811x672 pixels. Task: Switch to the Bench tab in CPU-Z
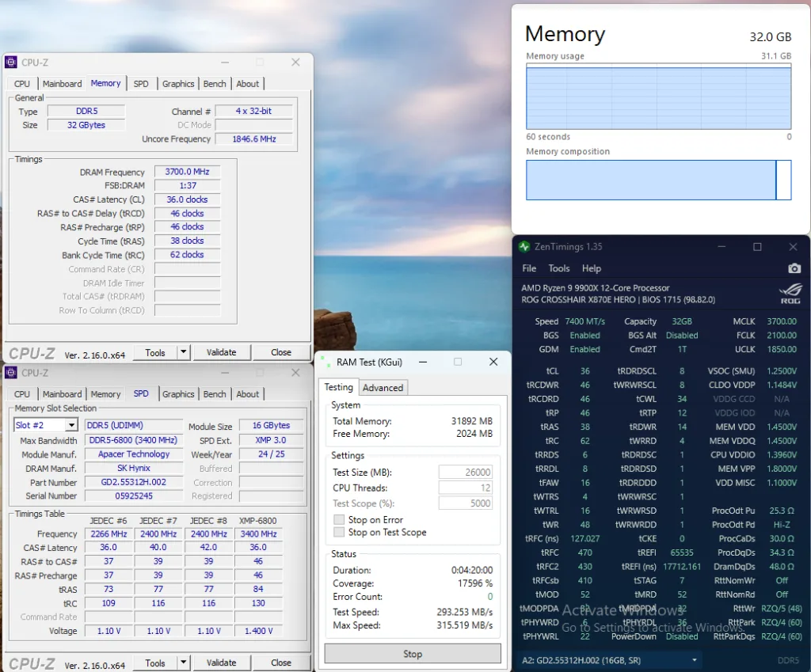[x=215, y=83]
